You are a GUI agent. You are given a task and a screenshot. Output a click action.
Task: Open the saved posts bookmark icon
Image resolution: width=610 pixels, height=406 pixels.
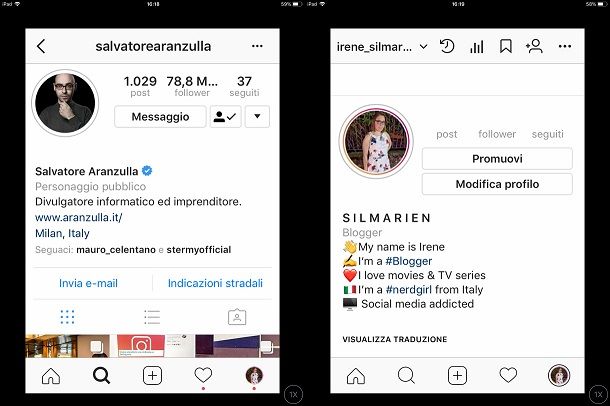(505, 47)
